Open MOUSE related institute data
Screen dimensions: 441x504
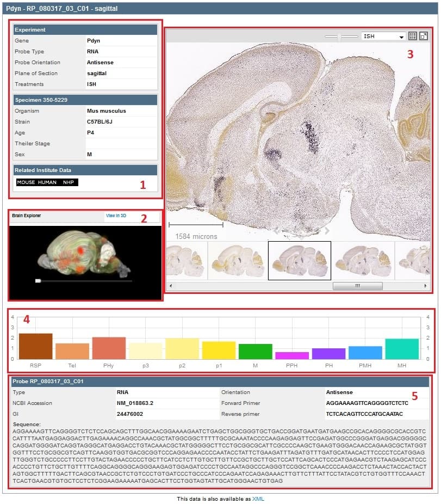click(26, 182)
